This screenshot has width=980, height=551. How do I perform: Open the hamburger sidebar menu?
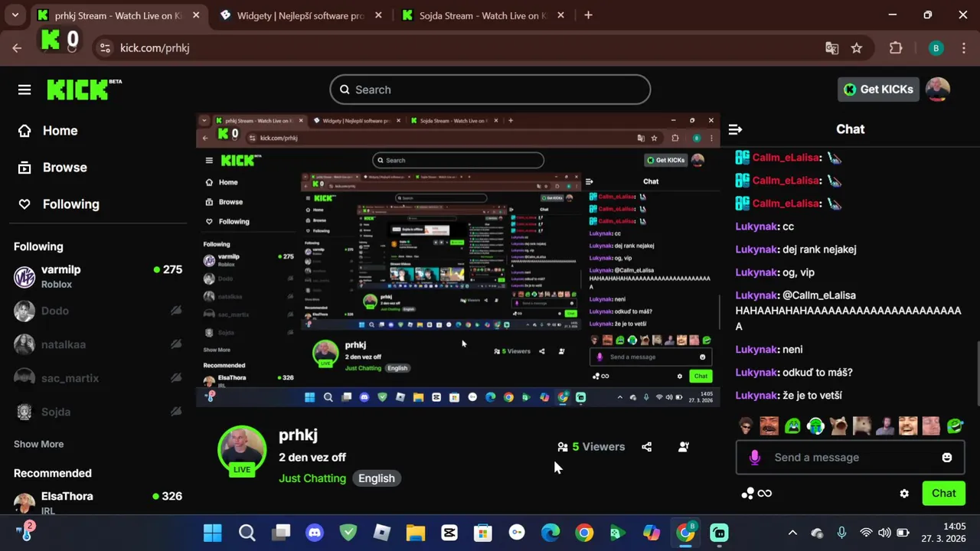point(24,90)
